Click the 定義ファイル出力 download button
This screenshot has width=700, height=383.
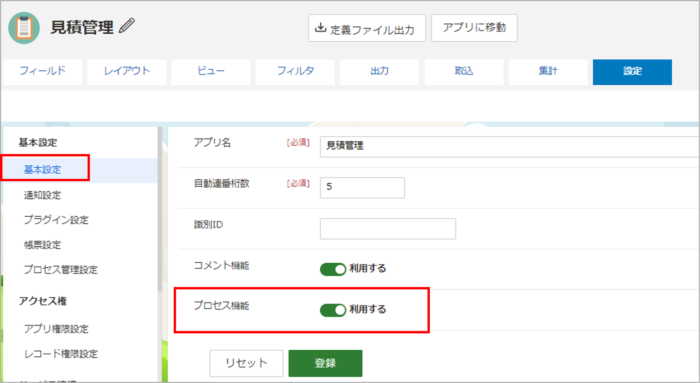pos(367,28)
